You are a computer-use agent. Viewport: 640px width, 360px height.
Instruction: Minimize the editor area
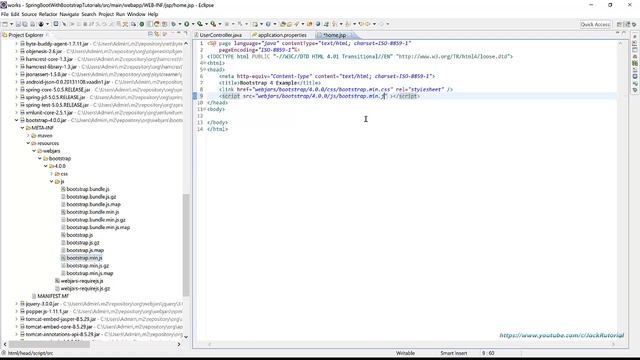click(x=617, y=33)
